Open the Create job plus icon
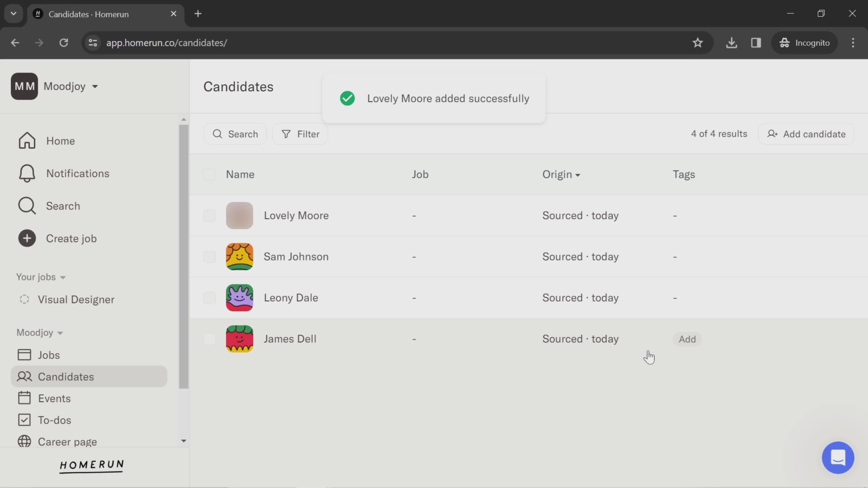 (26, 238)
